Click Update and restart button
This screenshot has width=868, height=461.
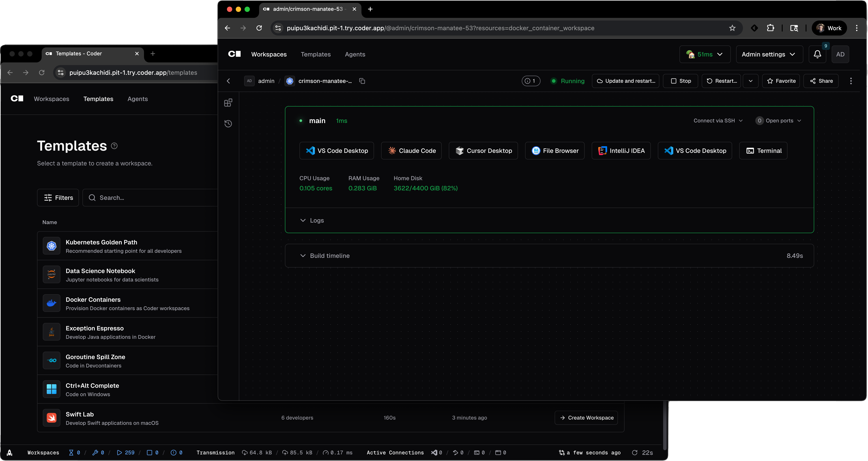[x=625, y=81]
